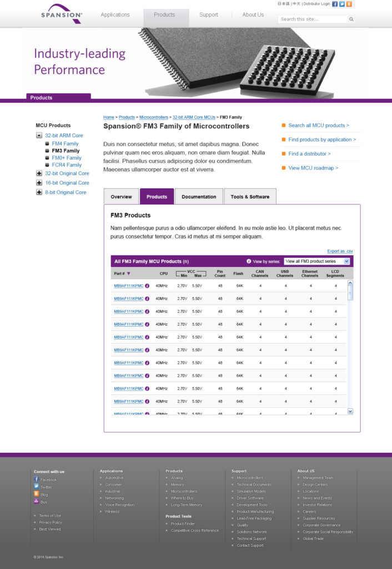Viewport: 392px width, 569px height.
Task: Click the search magnifier icon
Action: [x=351, y=19]
